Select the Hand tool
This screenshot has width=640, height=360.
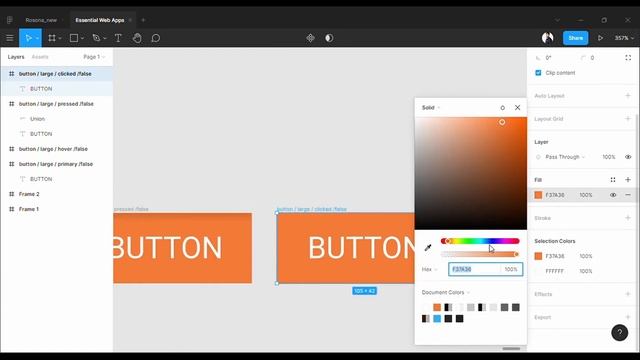click(x=137, y=38)
